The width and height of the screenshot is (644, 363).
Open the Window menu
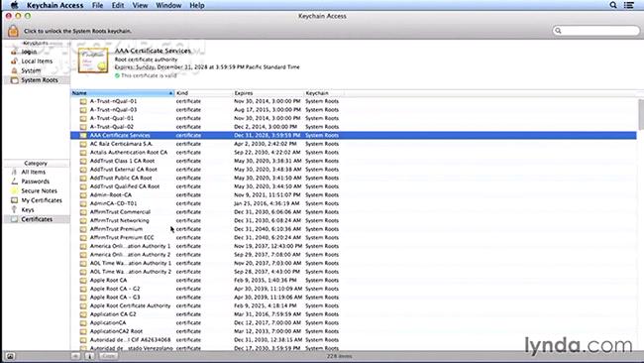coord(168,5)
